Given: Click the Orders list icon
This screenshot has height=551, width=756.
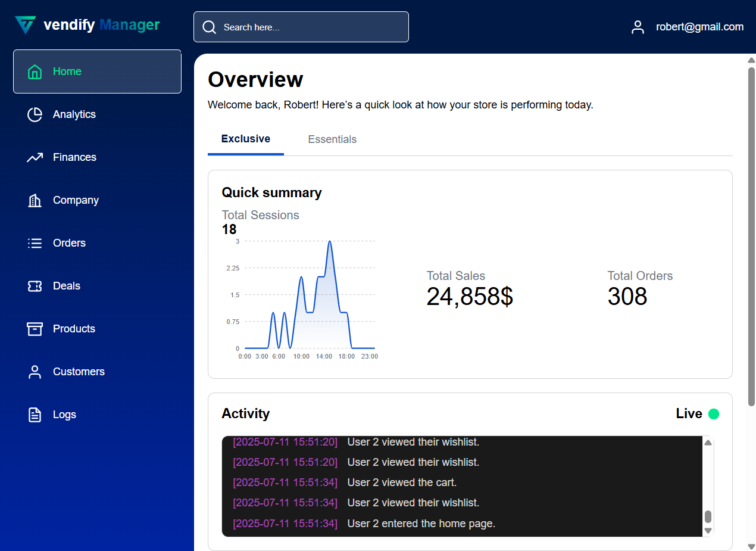Looking at the screenshot, I should 35,243.
